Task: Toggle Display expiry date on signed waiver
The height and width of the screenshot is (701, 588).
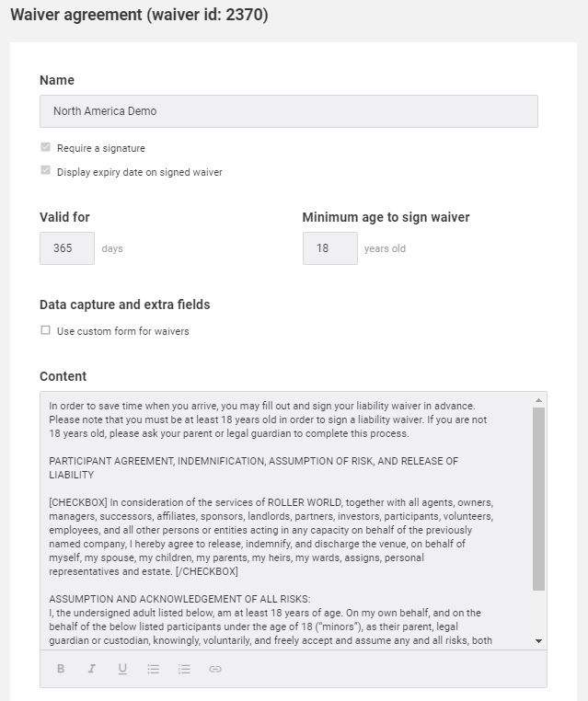Action: click(45, 170)
